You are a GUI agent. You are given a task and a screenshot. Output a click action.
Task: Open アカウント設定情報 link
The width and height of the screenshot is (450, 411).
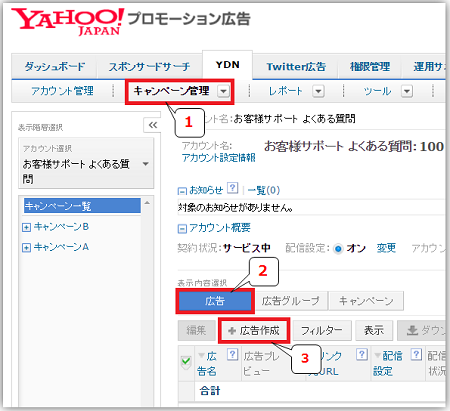(219, 158)
